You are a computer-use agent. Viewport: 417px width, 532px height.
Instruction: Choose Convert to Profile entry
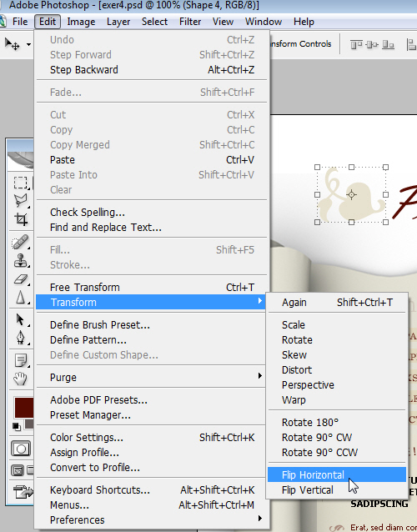151,467
